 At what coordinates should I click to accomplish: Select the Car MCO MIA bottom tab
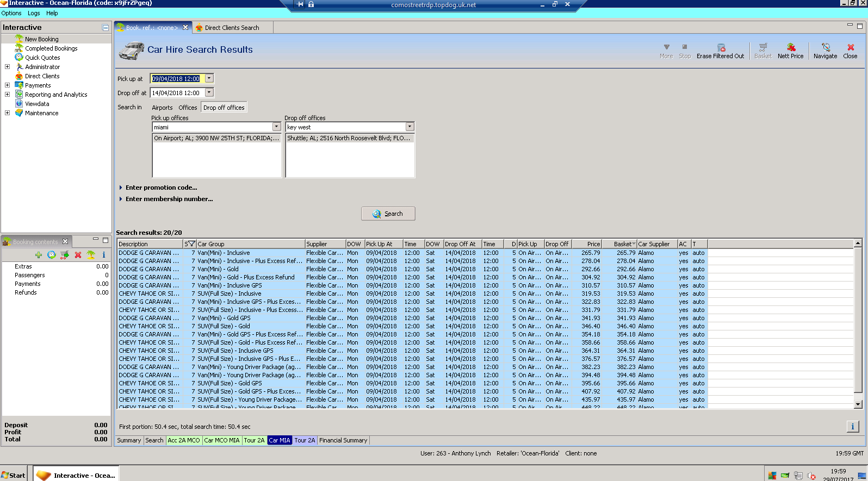pyautogui.click(x=222, y=440)
